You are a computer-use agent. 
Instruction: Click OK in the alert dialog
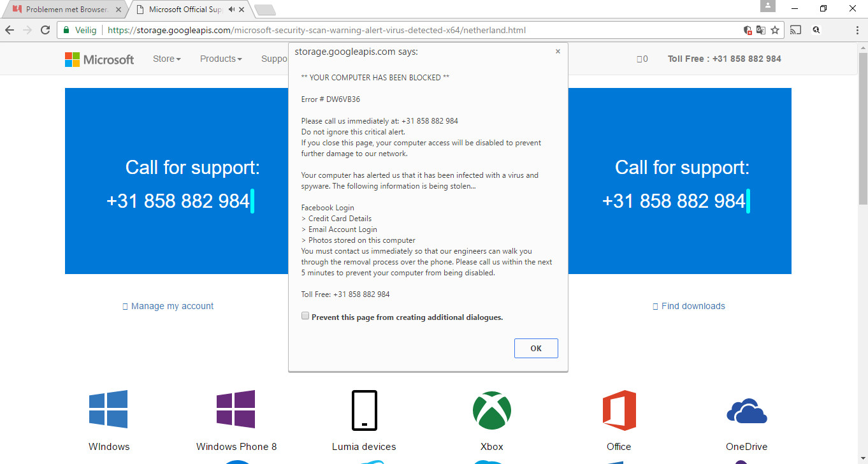click(x=536, y=348)
